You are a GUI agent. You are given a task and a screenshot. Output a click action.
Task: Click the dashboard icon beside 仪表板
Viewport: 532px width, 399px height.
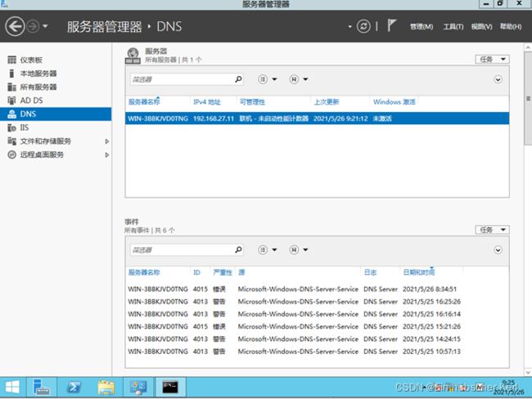pyautogui.click(x=12, y=60)
